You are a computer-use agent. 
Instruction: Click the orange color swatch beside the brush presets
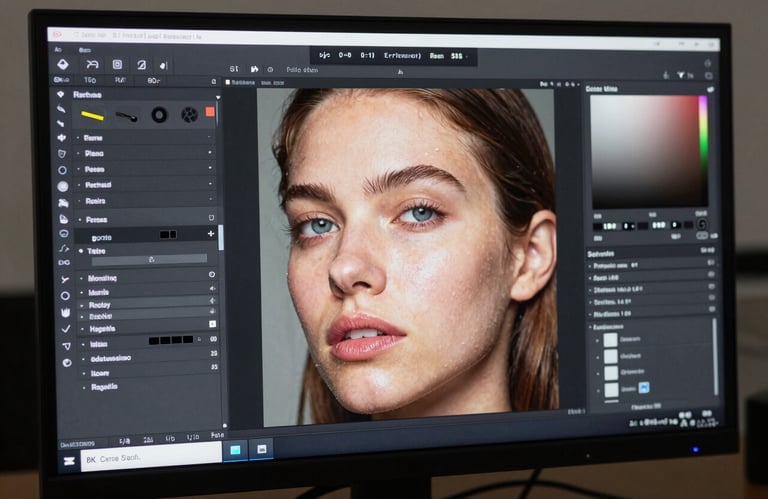[x=210, y=112]
